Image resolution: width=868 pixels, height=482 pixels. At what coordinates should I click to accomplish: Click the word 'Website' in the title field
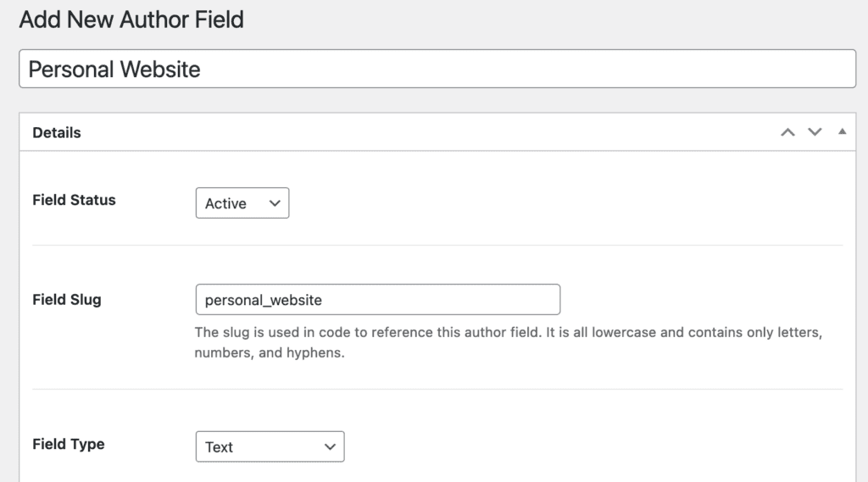tap(159, 69)
